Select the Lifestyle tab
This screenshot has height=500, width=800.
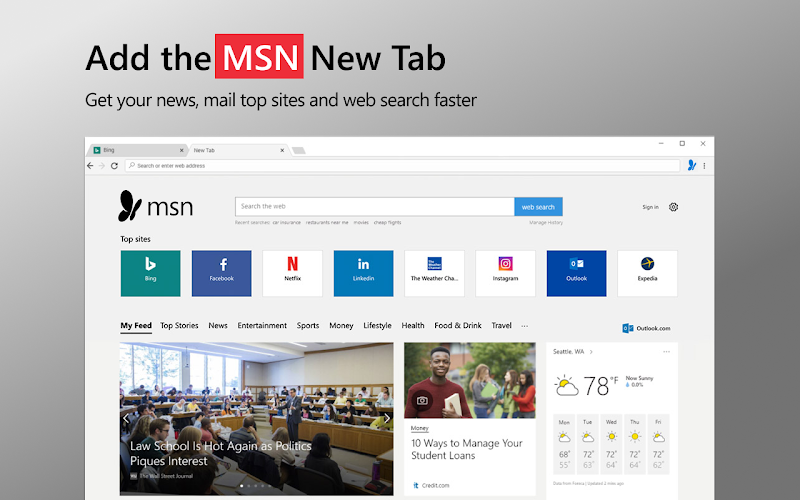tap(377, 326)
